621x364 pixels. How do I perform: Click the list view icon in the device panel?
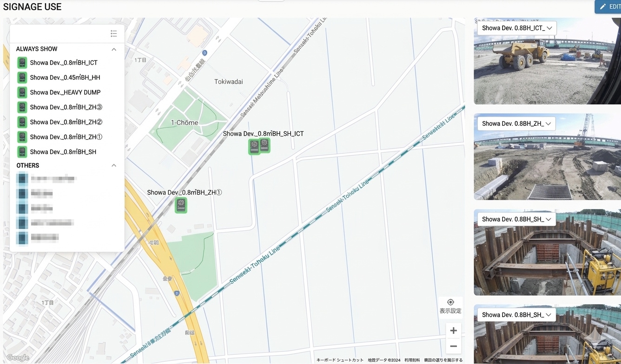[x=114, y=33]
